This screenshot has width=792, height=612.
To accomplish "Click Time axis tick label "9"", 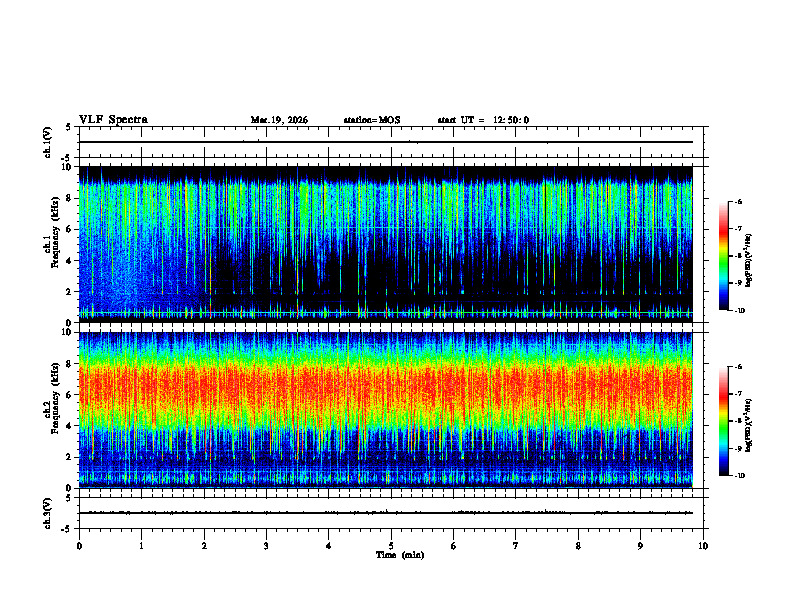I will click(640, 546).
